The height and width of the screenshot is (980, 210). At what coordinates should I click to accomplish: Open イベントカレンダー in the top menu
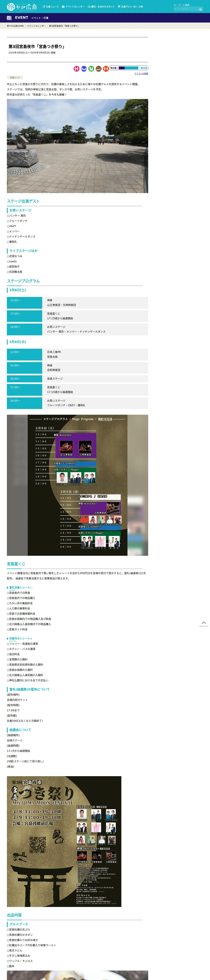[73, 7]
